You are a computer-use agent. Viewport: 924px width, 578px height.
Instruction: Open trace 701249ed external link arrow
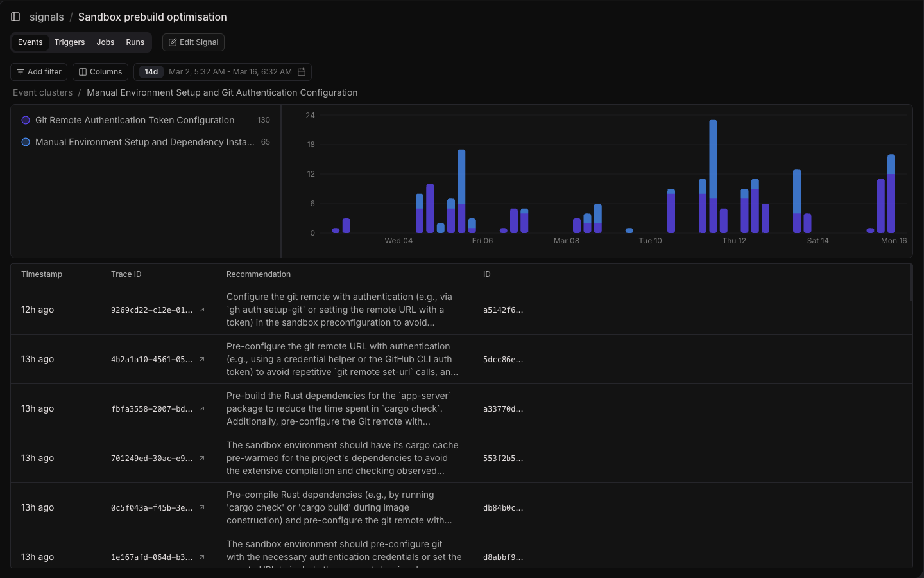point(202,458)
